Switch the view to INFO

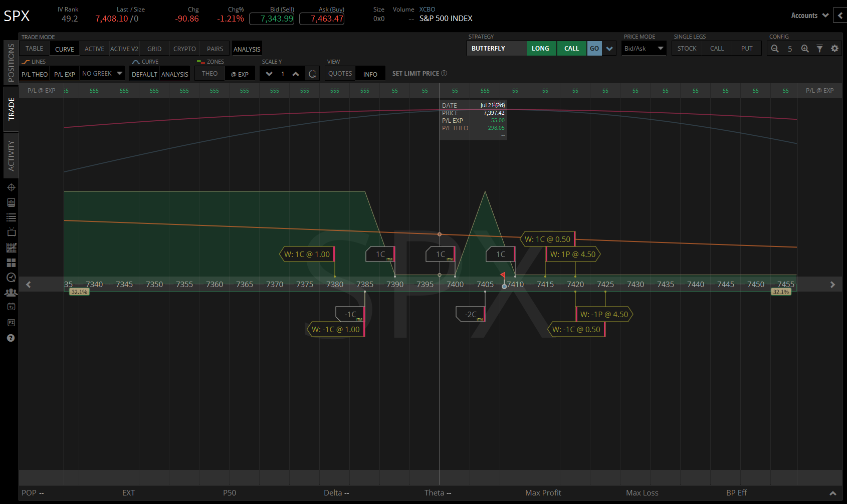coord(370,74)
